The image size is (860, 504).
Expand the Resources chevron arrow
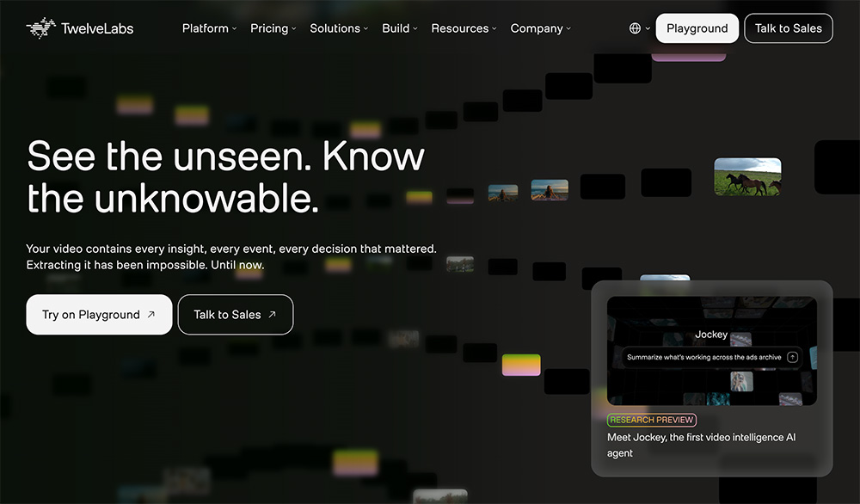point(494,28)
